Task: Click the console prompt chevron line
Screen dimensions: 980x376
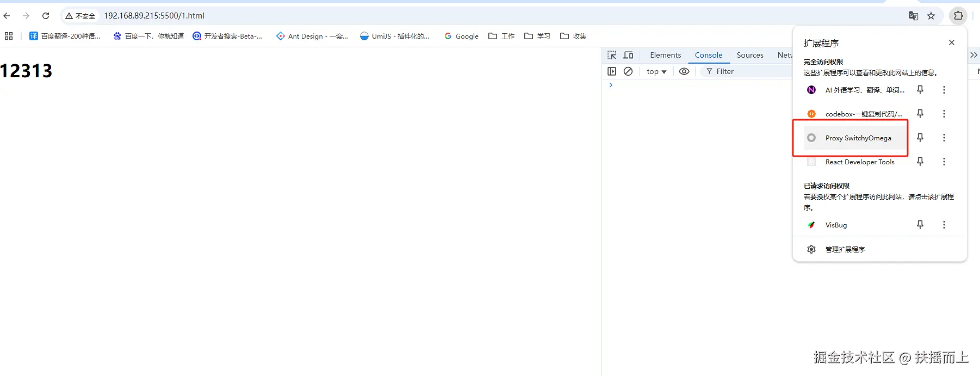Action: point(611,85)
